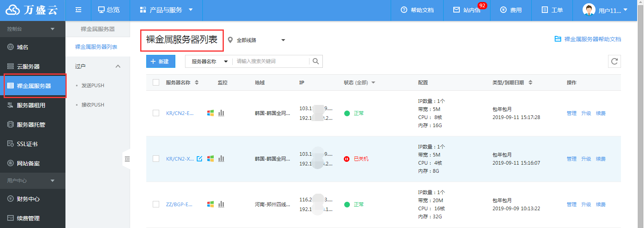
Task: Expand the 服务器名称 search type dropdown
Action: [x=209, y=61]
